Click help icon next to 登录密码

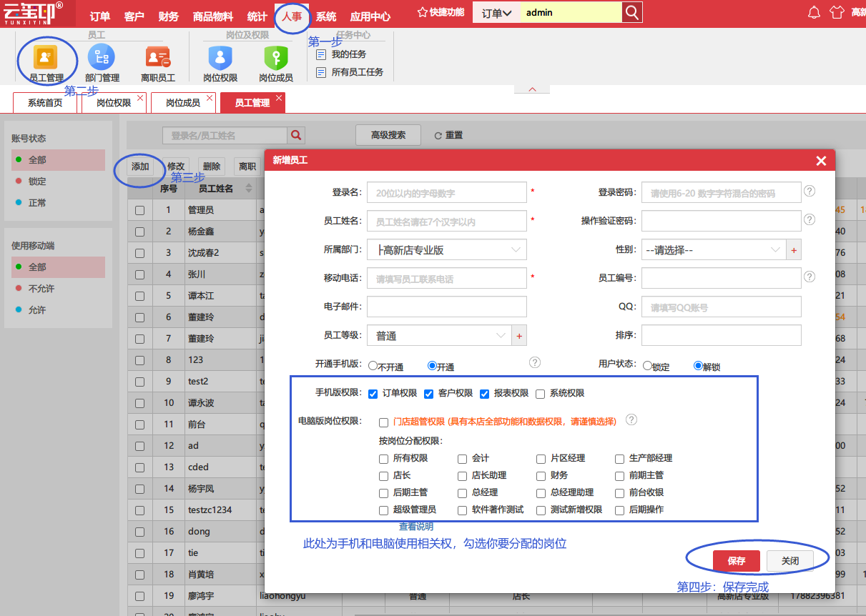pos(810,191)
